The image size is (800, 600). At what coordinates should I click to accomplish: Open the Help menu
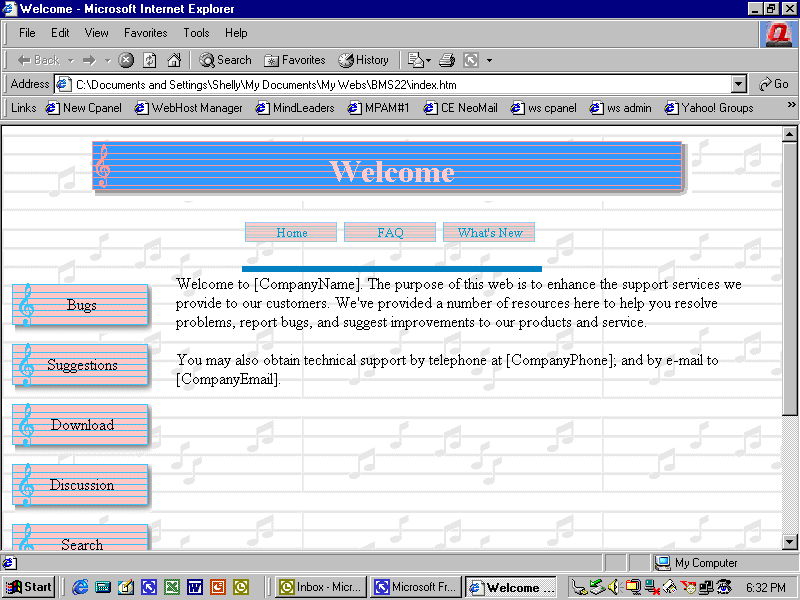tap(236, 33)
